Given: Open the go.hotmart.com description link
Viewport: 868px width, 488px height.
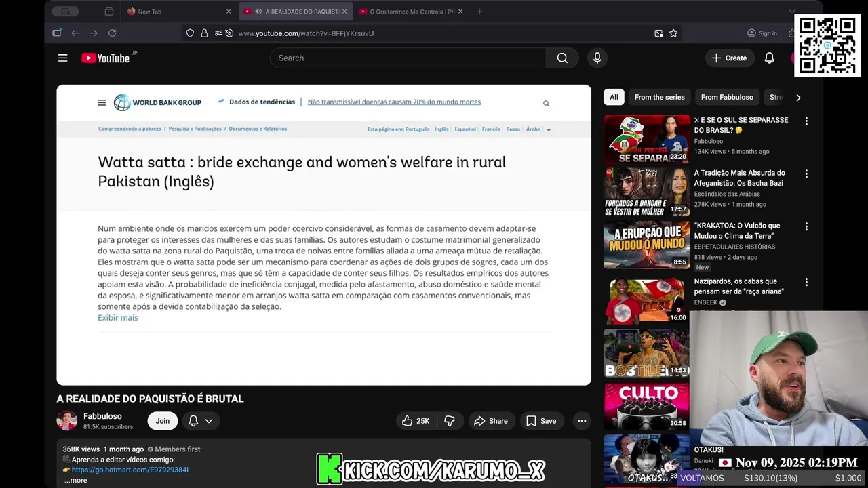Looking at the screenshot, I should (x=130, y=470).
